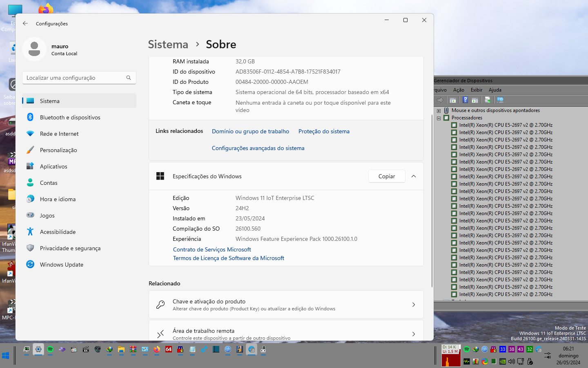Viewport: 588px width, 368px height.
Task: Click the Sistema breadcrumb link
Action: tap(168, 44)
